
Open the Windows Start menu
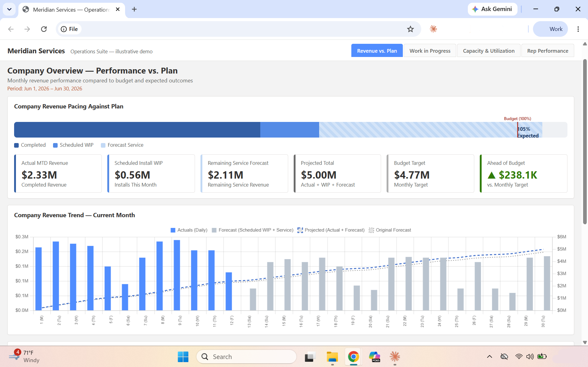pos(183,357)
